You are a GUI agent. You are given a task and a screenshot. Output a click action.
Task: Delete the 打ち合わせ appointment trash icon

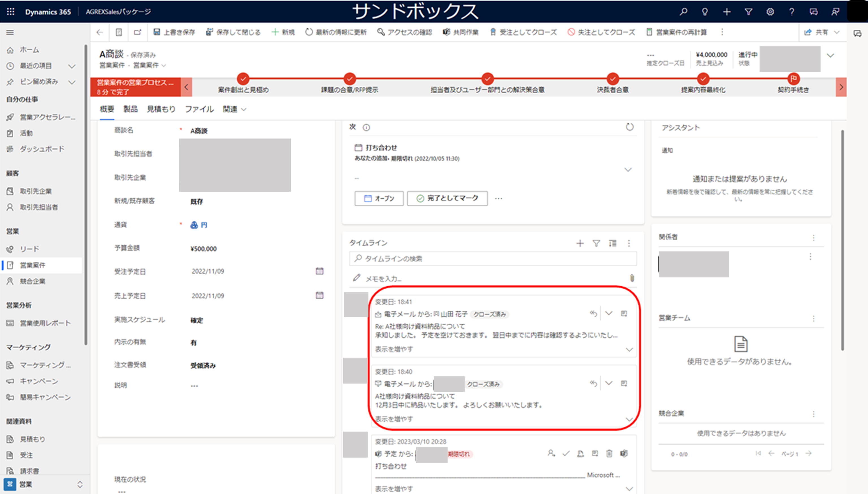(x=609, y=454)
